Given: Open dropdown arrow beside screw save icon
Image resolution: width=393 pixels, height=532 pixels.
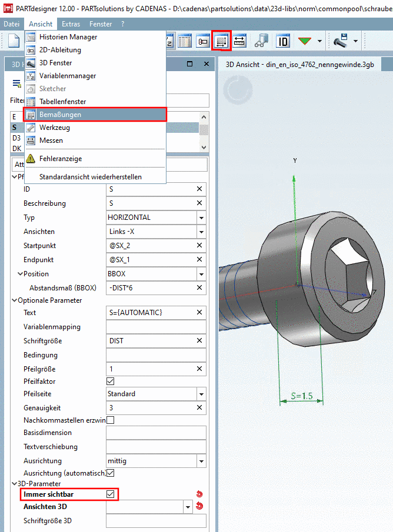Looking at the screenshot, I should 355,41.
